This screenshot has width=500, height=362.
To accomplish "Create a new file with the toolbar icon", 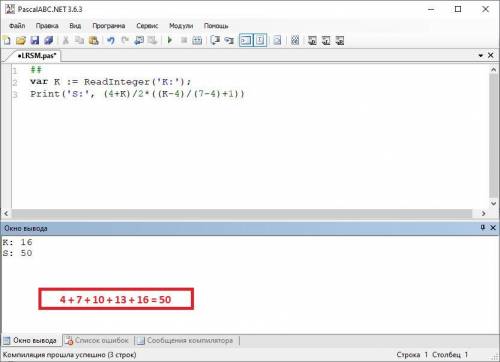I will 7,41.
